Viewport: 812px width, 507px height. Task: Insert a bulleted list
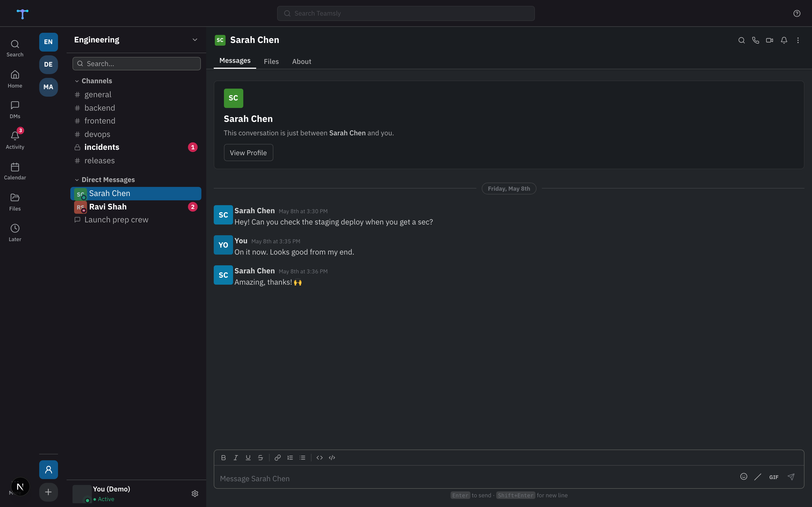[302, 458]
